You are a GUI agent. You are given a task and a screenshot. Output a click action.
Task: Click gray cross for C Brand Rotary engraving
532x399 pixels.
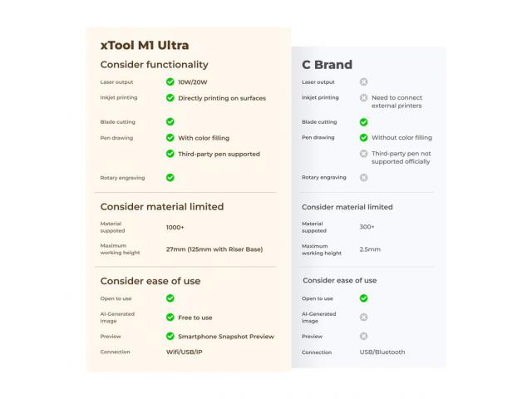364,177
